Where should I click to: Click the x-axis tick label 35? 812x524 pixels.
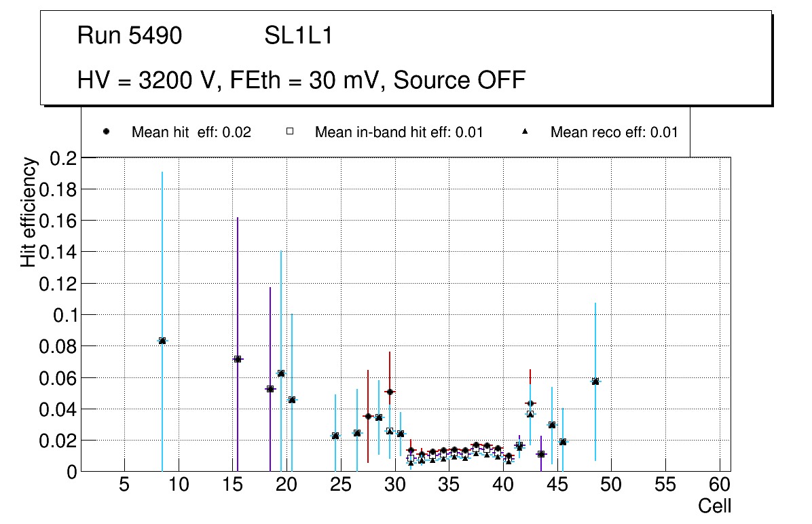pyautogui.click(x=449, y=485)
